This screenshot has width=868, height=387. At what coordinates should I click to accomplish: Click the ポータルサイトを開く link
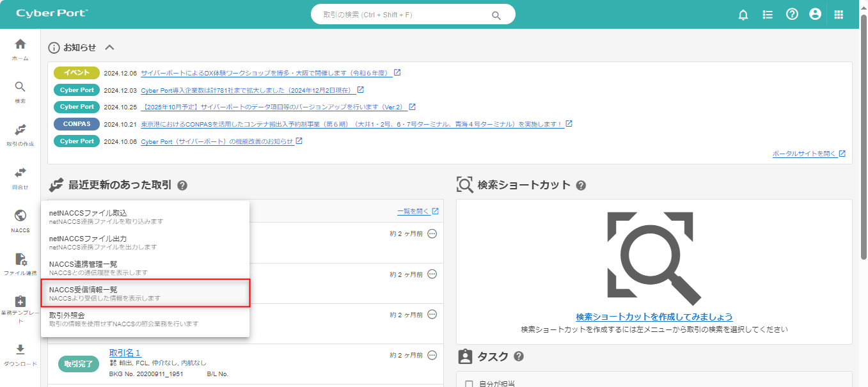tap(809, 154)
